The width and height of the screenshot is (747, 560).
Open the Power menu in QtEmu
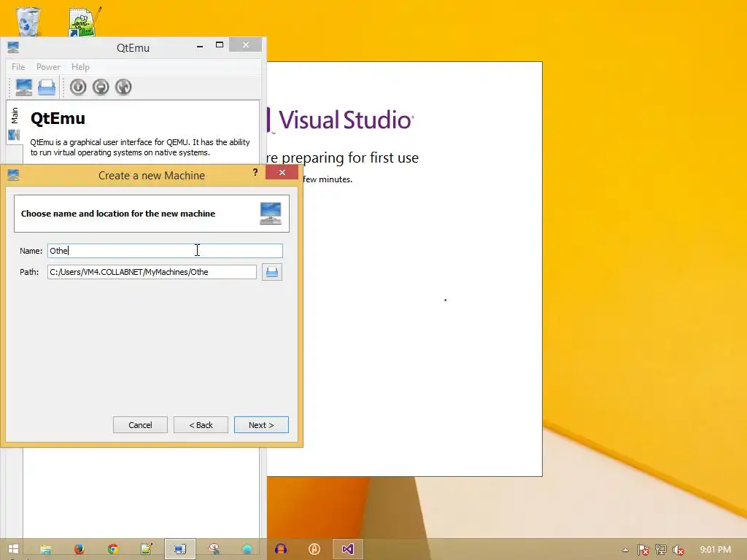point(48,66)
